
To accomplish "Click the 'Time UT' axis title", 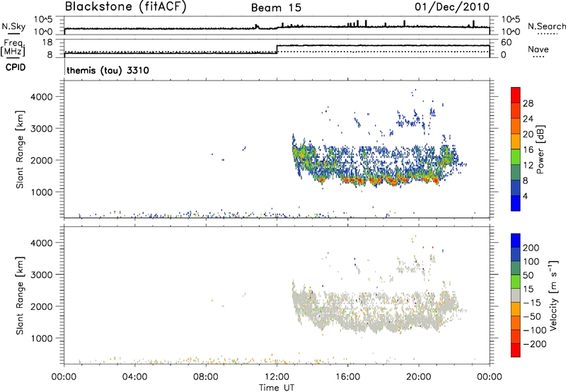I will 277,388.
